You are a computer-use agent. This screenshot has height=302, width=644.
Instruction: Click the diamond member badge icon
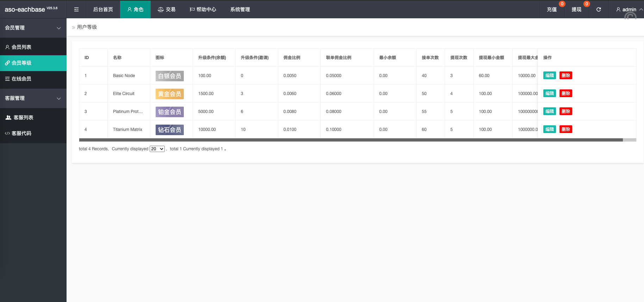coord(169,130)
